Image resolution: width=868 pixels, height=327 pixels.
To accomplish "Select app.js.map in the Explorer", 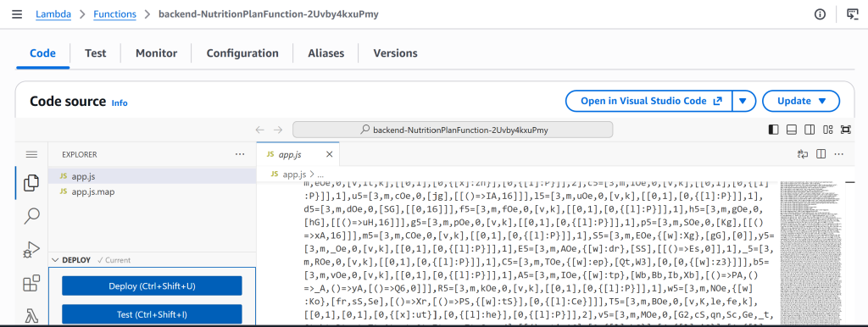I will coord(152,191).
